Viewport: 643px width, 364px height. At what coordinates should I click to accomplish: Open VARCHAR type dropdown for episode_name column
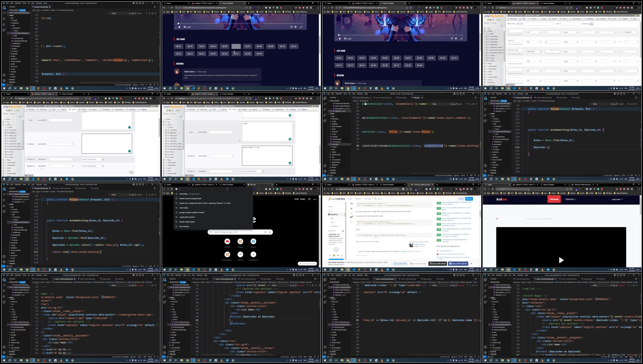point(534,52)
